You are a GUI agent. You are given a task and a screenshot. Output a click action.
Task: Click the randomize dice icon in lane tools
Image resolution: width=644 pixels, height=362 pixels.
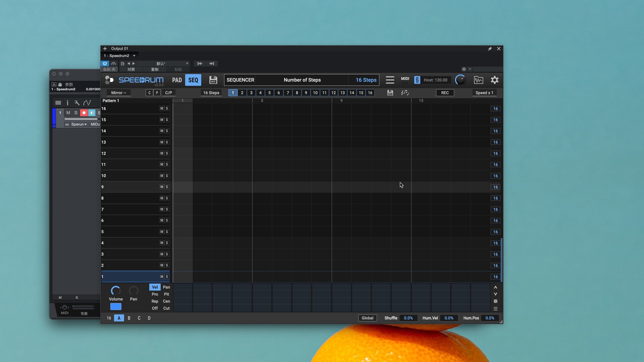pyautogui.click(x=495, y=301)
